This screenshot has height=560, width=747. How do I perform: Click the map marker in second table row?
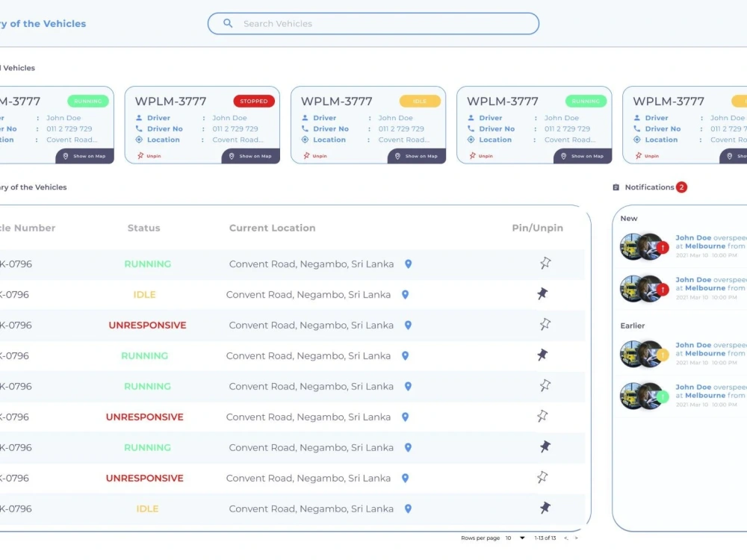[x=406, y=295]
